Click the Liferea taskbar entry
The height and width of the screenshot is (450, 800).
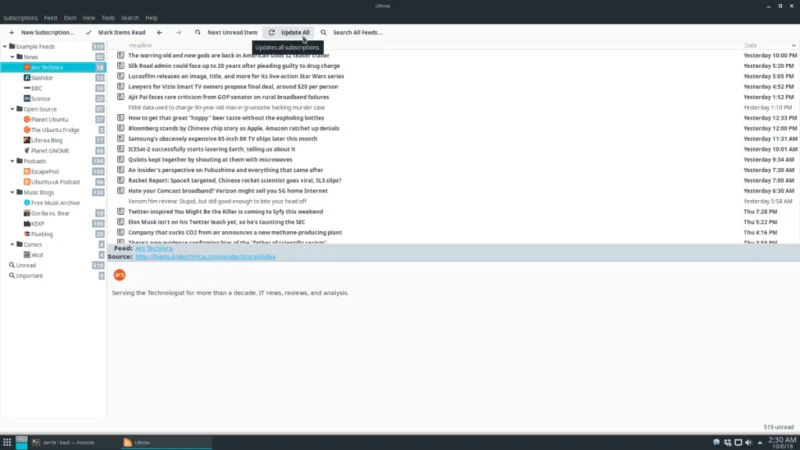tap(166, 442)
